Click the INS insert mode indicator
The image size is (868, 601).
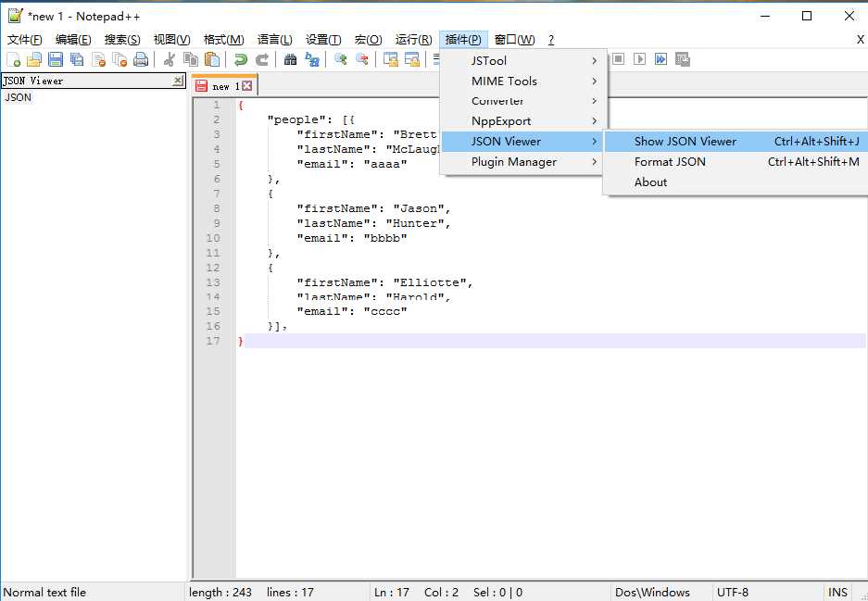pyautogui.click(x=837, y=592)
